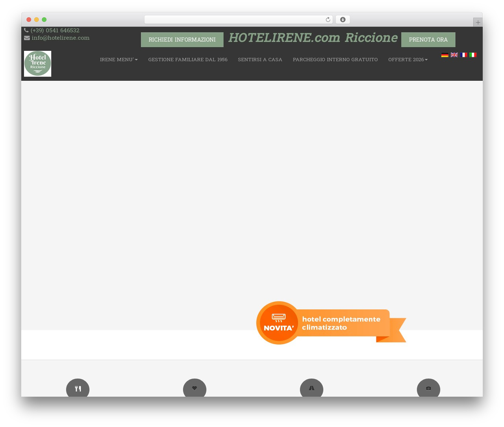Reload the page with the refresh icon
The width and height of the screenshot is (504, 427).
click(328, 20)
